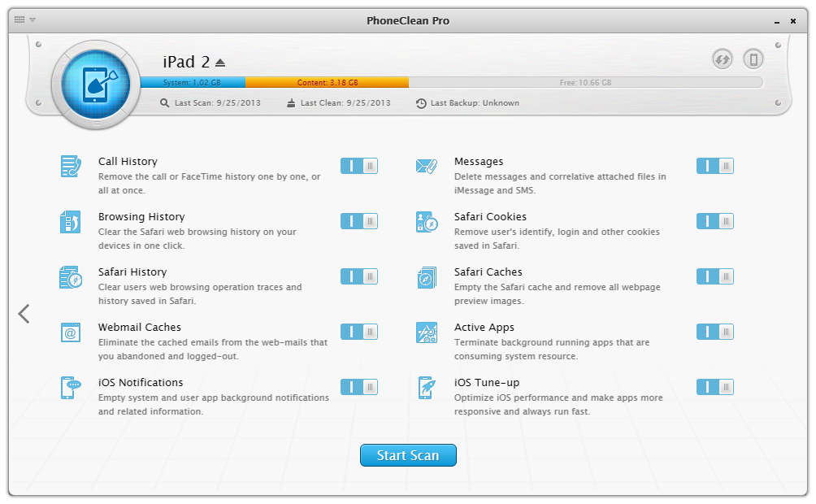The width and height of the screenshot is (816, 504).
Task: Click the Messages envelope icon
Action: pos(427,167)
